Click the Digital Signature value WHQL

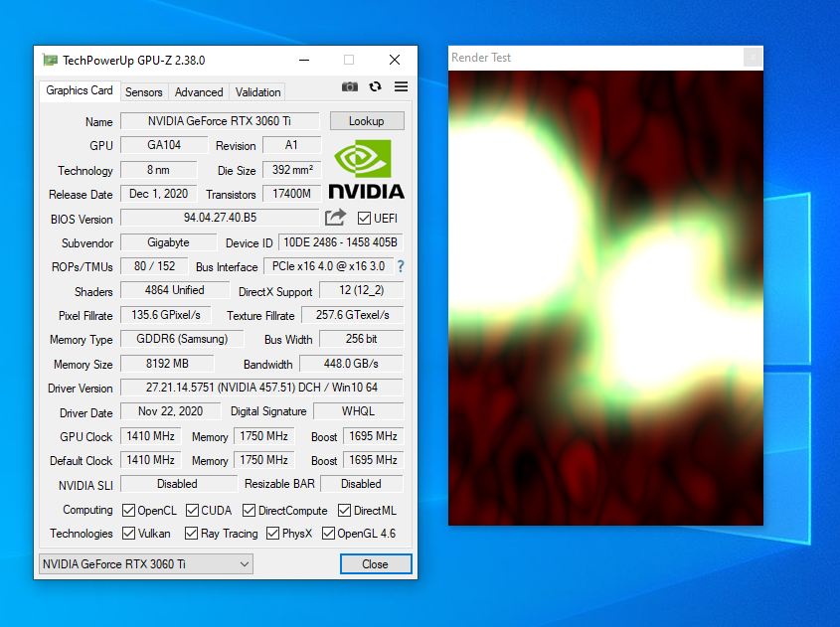[359, 411]
